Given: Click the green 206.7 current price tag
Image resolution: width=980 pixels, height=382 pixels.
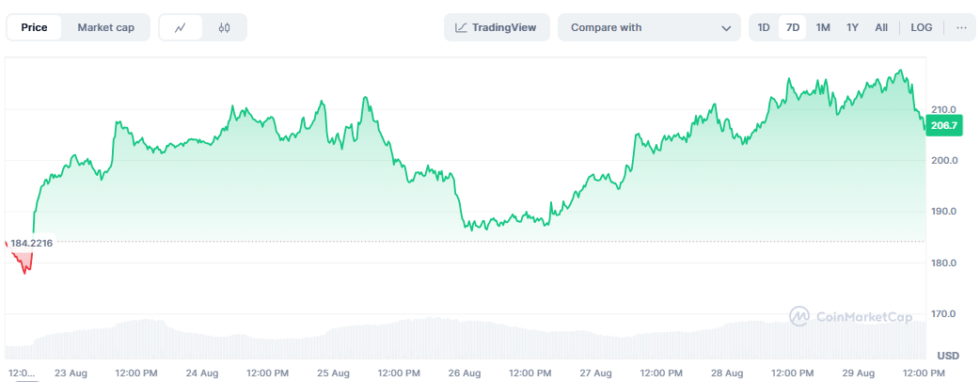Looking at the screenshot, I should pyautogui.click(x=943, y=126).
